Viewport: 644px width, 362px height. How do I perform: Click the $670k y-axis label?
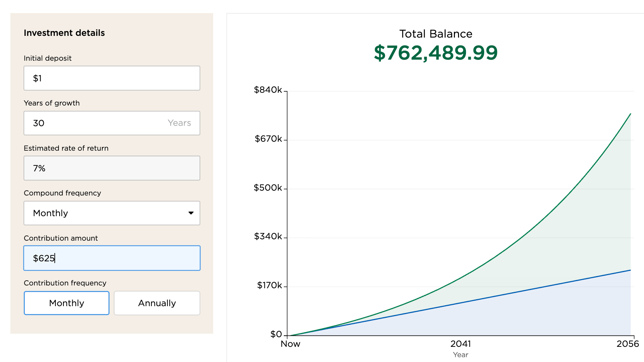(x=268, y=139)
